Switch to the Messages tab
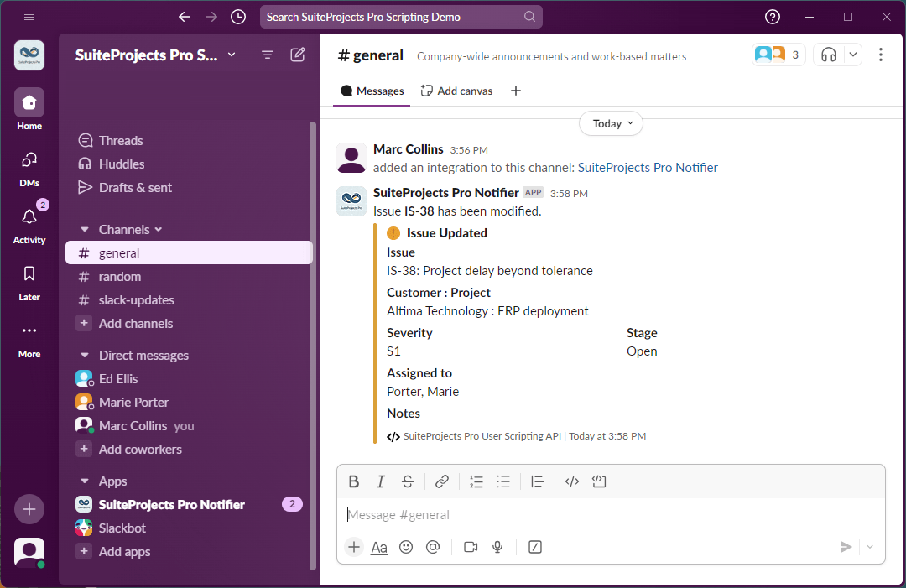Viewport: 906px width, 588px height. click(x=372, y=91)
